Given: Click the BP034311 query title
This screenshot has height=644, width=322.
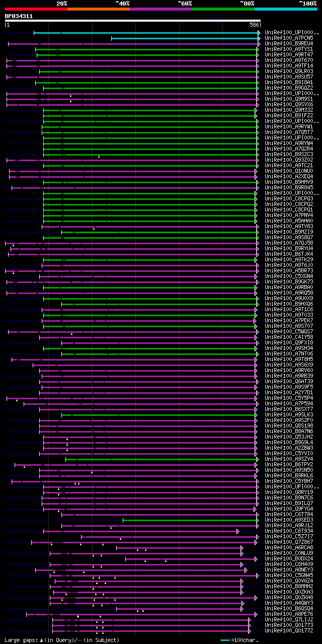Looking at the screenshot, I should click(x=19, y=16).
